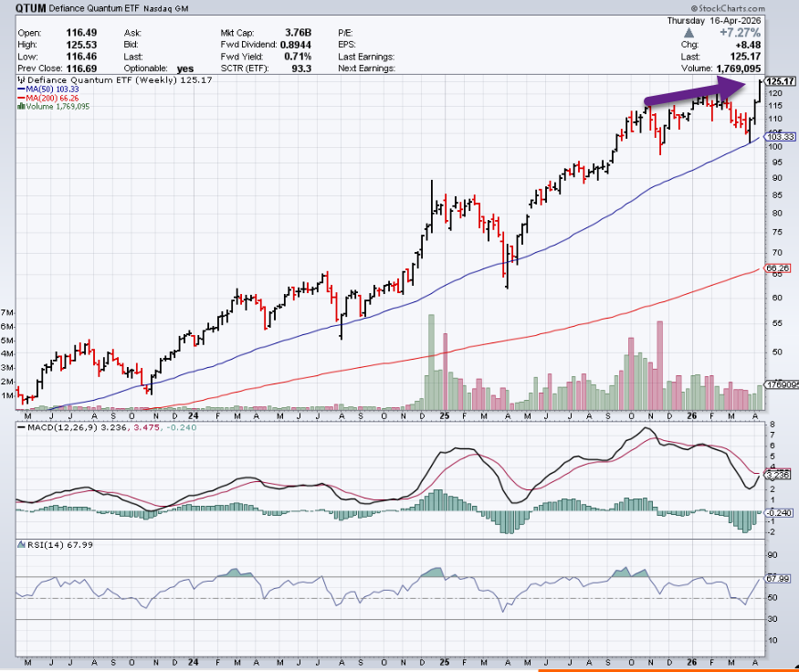This screenshot has width=799, height=672.
Task: Click the tallest pink volume bar
Action: tap(659, 365)
